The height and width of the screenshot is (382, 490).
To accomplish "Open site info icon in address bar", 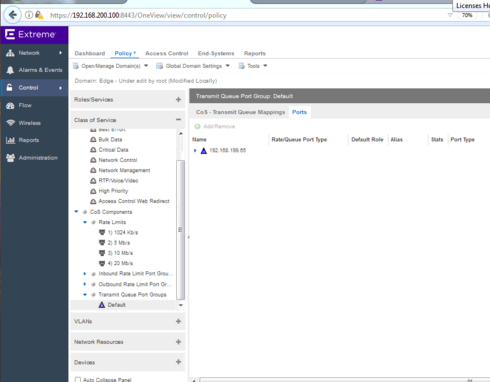I will (x=29, y=15).
